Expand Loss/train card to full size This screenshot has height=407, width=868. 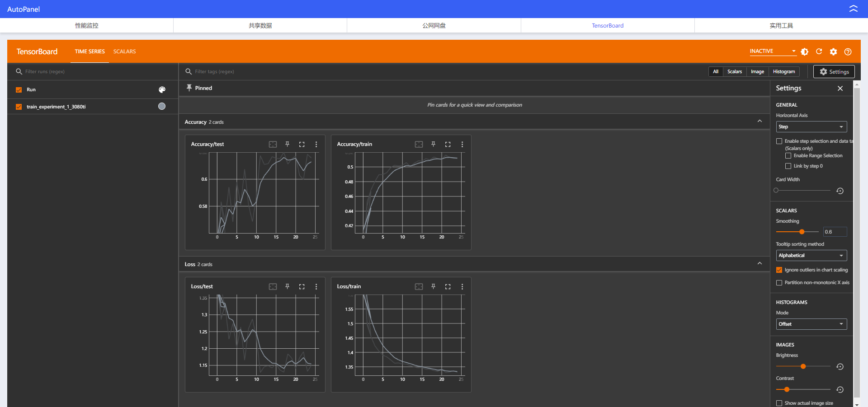[x=448, y=286]
